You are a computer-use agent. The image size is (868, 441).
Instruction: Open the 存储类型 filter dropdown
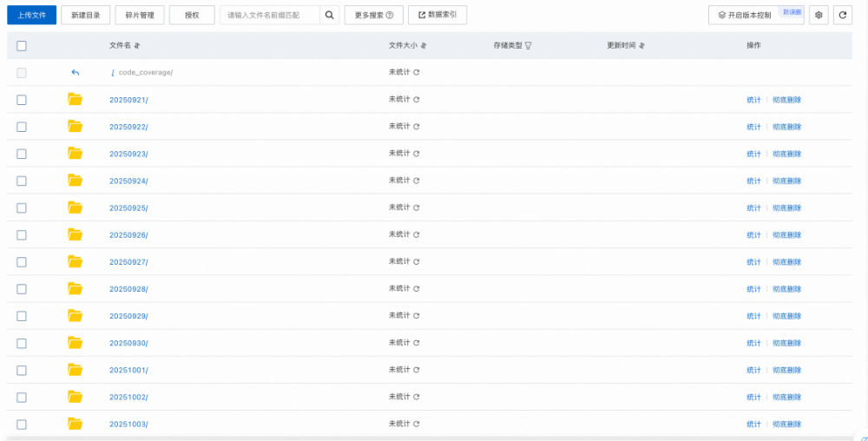[x=528, y=46]
